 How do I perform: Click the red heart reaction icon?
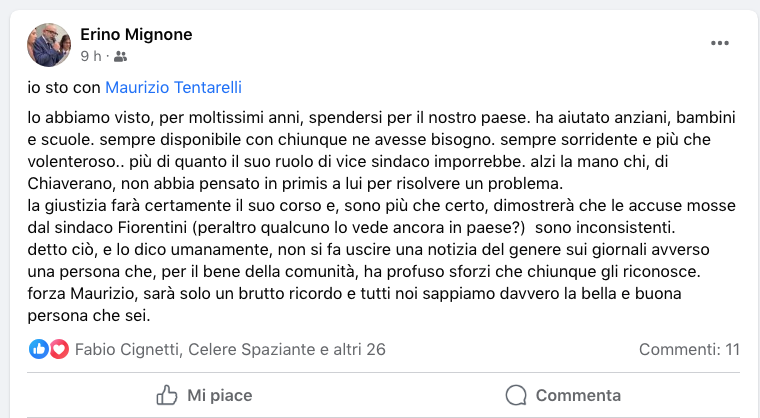[58, 349]
